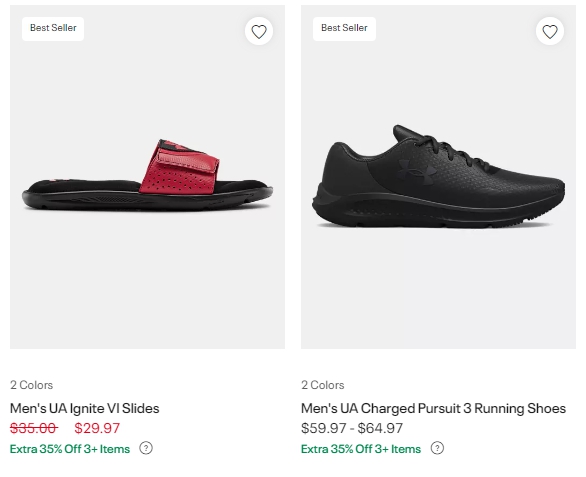Open Men's UA Charged Pursuit 3 Running Shoes link
The image size is (586, 477).
click(434, 408)
